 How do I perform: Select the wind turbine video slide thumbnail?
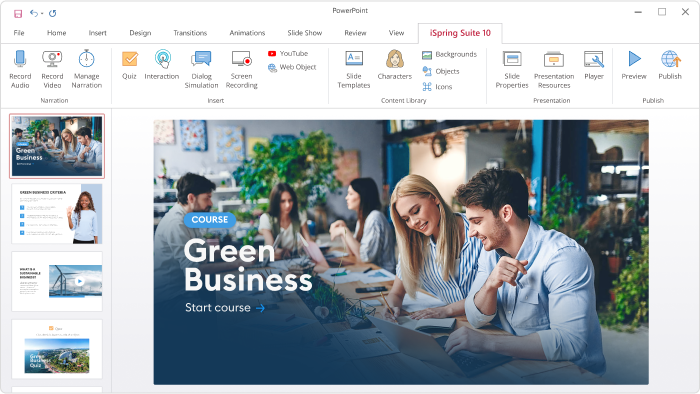click(57, 282)
